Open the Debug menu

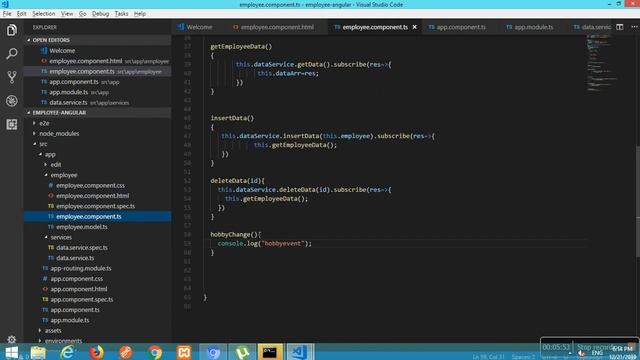coord(100,13)
